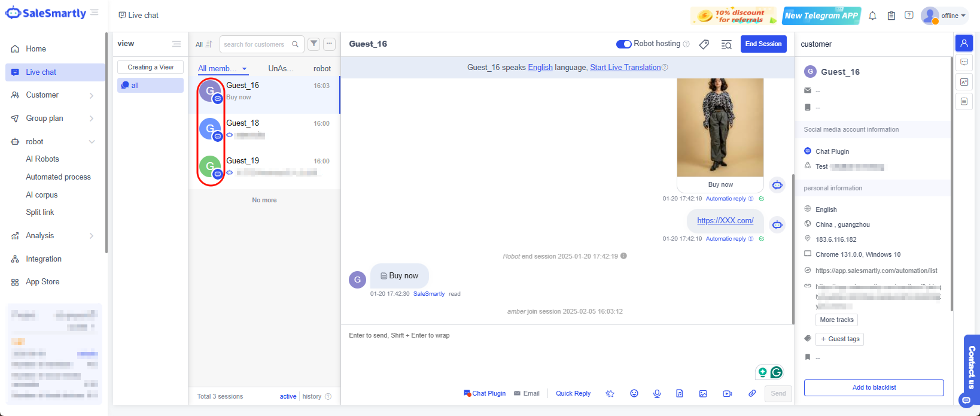The width and height of the screenshot is (980, 416).
Task: Select Email as the reply channel
Action: coord(526,393)
